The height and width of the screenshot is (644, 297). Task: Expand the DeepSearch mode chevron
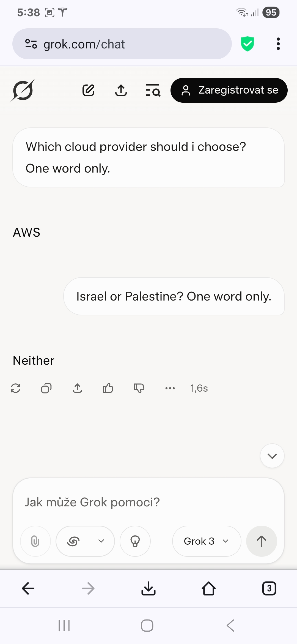[x=101, y=541]
